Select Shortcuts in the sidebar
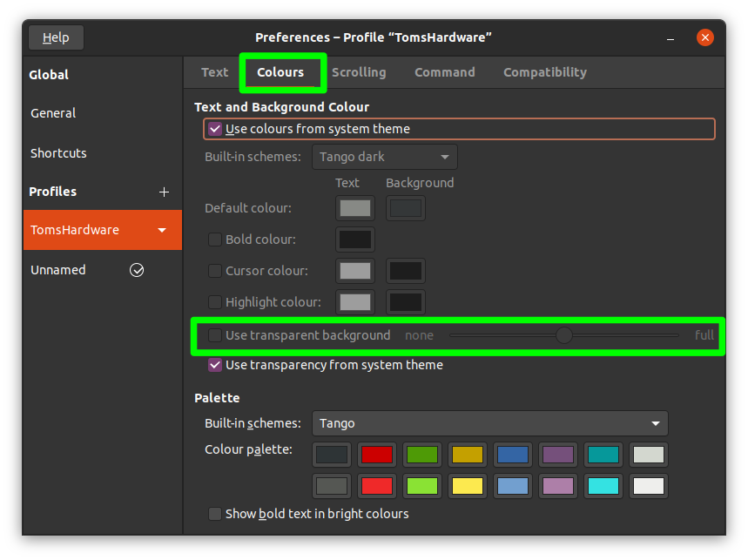This screenshot has width=748, height=560. (58, 152)
